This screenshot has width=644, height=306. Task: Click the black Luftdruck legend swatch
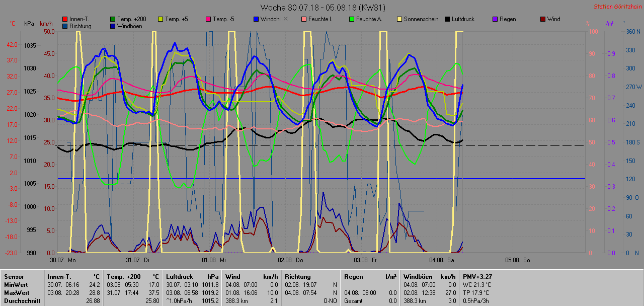pyautogui.click(x=447, y=19)
